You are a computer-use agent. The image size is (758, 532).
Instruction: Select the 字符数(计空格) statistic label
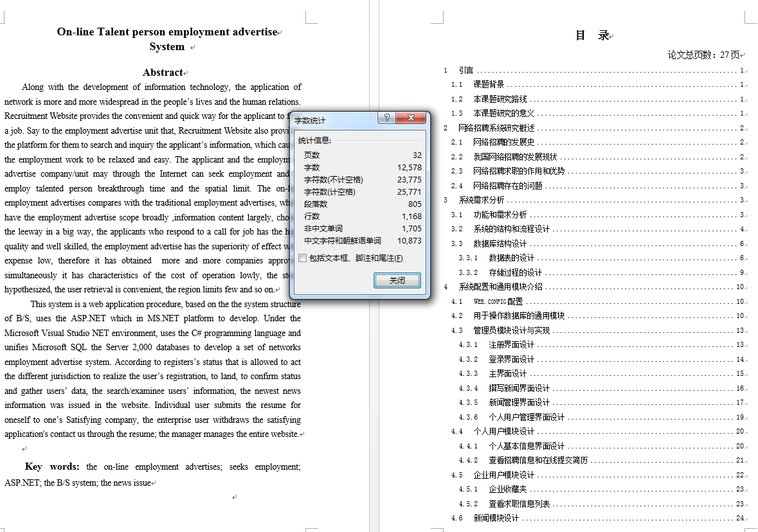coord(330,192)
